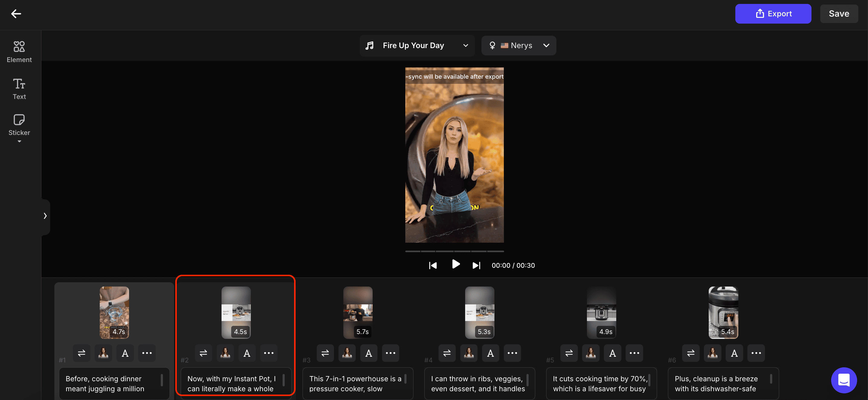Click swap clip icon on scene #6

coord(691,353)
